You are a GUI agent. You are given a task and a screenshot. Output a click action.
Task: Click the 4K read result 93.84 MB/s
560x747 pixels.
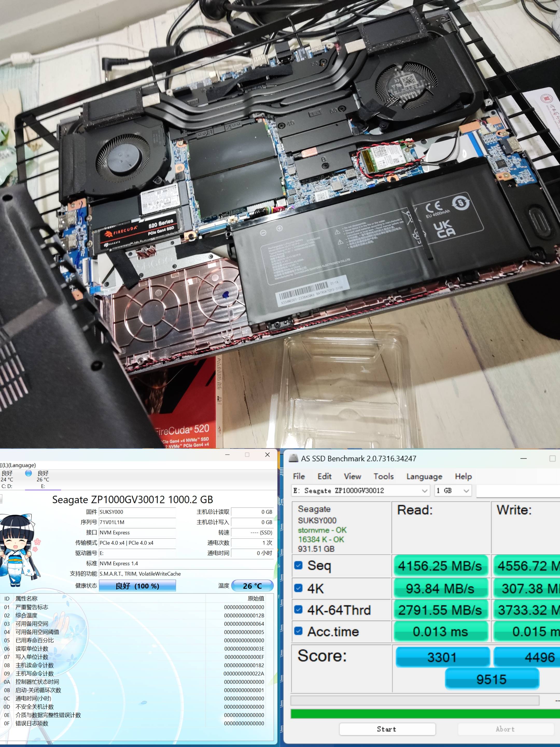tap(440, 588)
